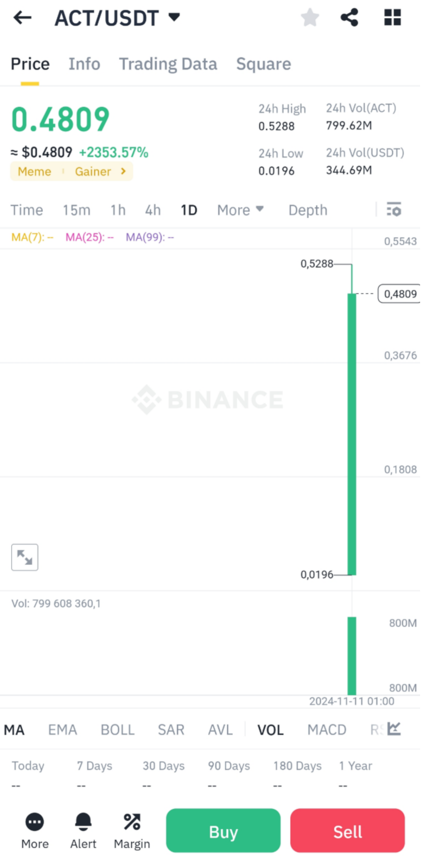Toggle the VOL indicator

[x=270, y=730]
